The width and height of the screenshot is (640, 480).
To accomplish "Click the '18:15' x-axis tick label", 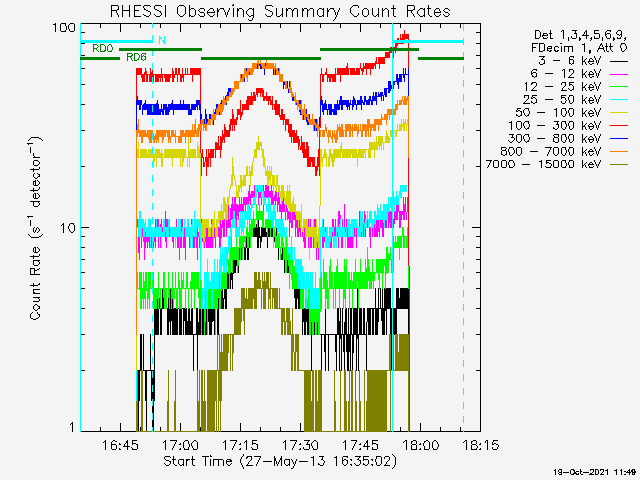I will coord(480,444).
